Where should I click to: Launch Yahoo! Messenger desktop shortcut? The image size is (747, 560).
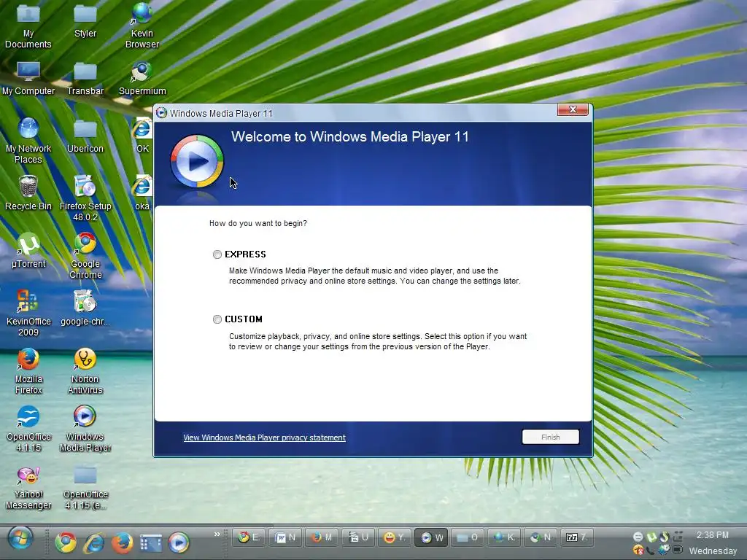click(x=28, y=486)
